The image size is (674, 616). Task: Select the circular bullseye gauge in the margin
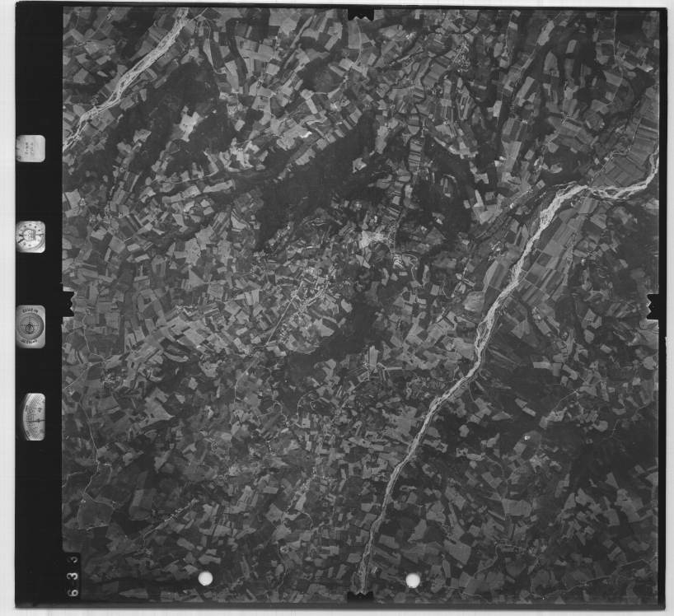(30, 326)
